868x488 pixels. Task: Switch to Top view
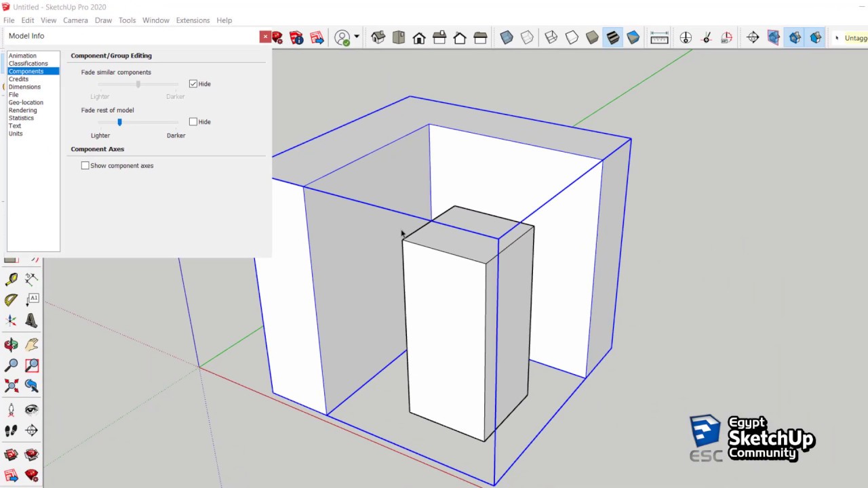click(x=399, y=38)
